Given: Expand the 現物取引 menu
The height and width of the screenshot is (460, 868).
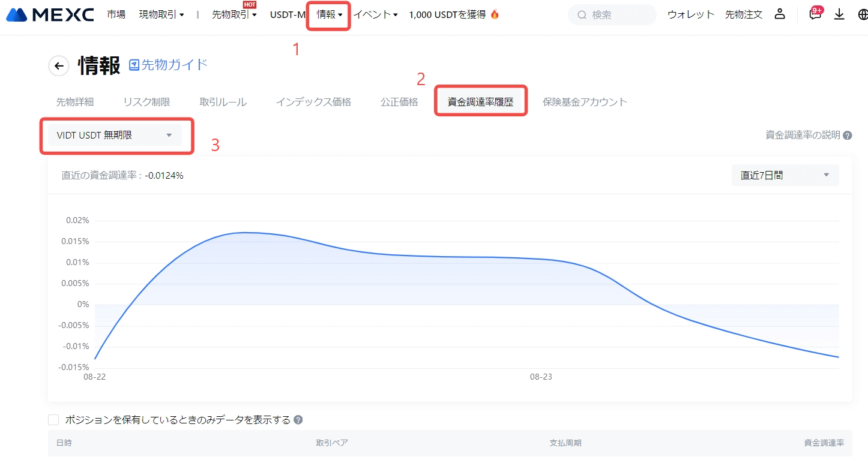Looking at the screenshot, I should click(x=161, y=14).
